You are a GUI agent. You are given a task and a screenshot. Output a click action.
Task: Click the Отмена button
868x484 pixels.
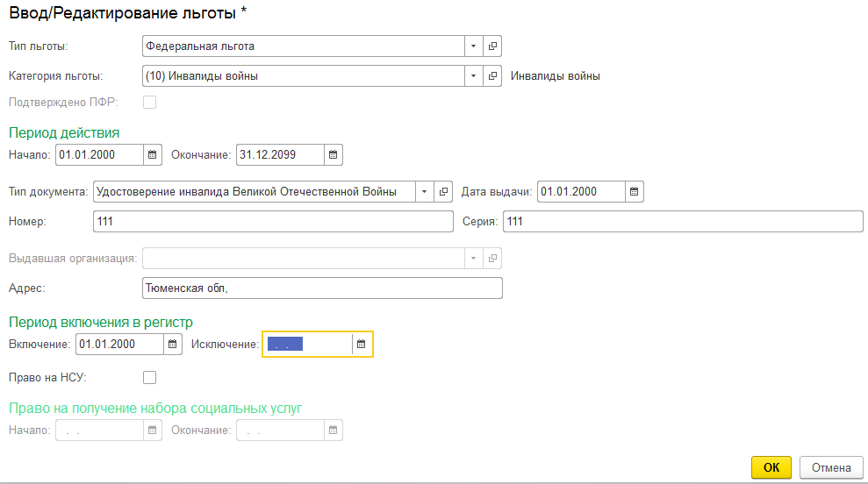coord(830,467)
